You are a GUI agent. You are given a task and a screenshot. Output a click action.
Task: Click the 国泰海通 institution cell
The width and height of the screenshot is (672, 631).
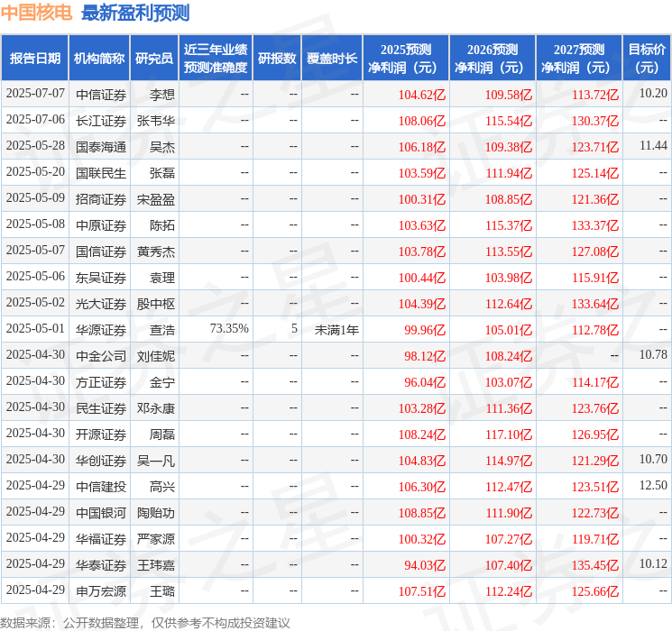[x=101, y=147]
